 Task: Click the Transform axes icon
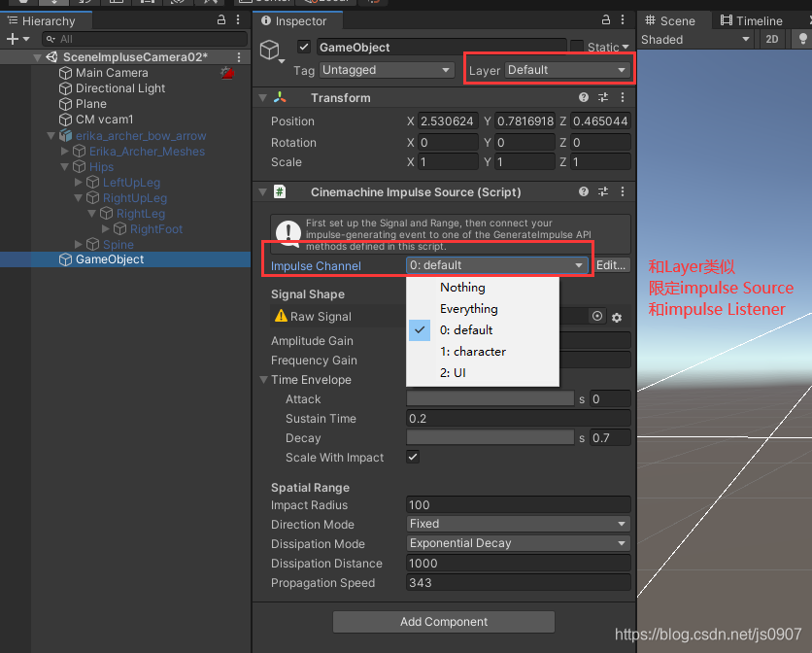[x=280, y=97]
